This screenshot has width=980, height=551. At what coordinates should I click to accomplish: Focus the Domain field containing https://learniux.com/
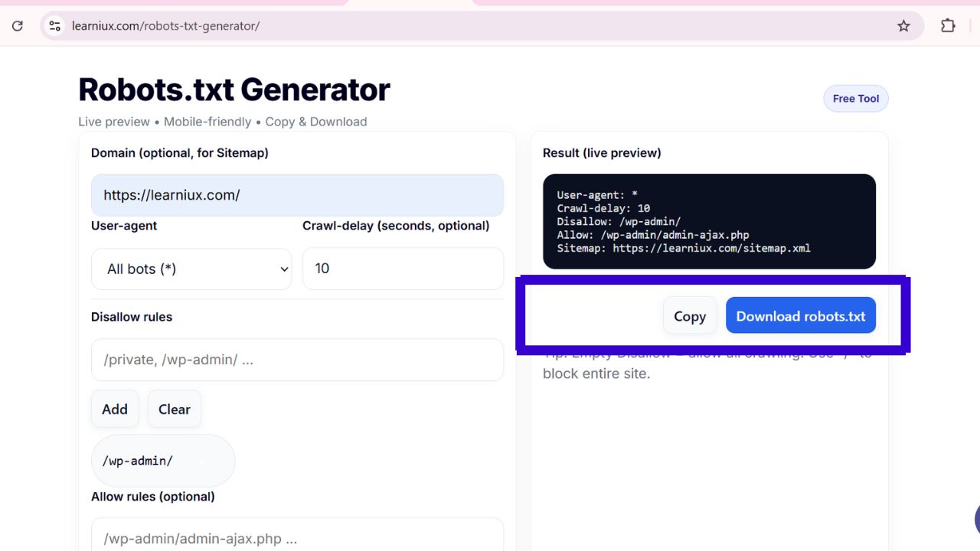click(297, 195)
